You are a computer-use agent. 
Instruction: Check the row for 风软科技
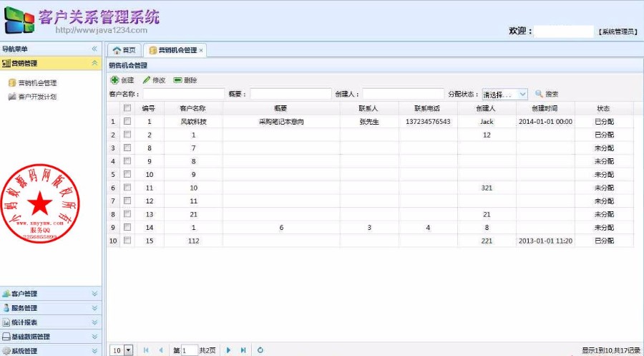point(127,121)
